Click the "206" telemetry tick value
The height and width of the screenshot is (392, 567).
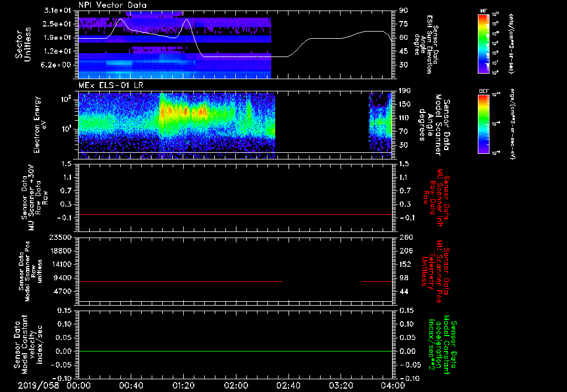(405, 251)
